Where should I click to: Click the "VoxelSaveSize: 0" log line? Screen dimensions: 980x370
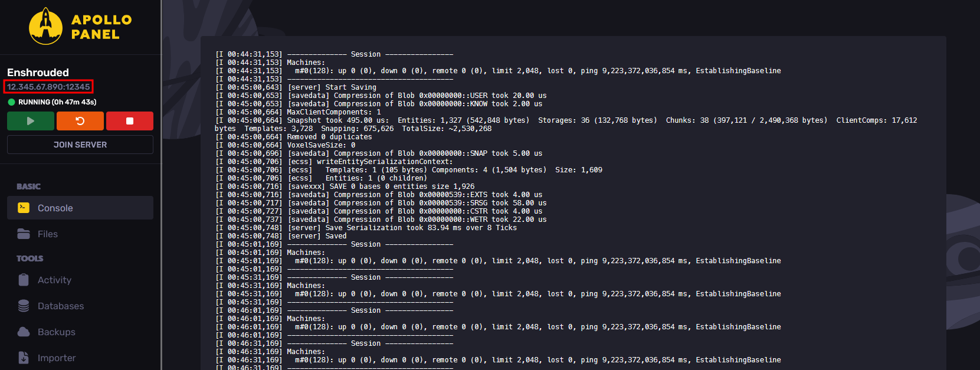286,145
